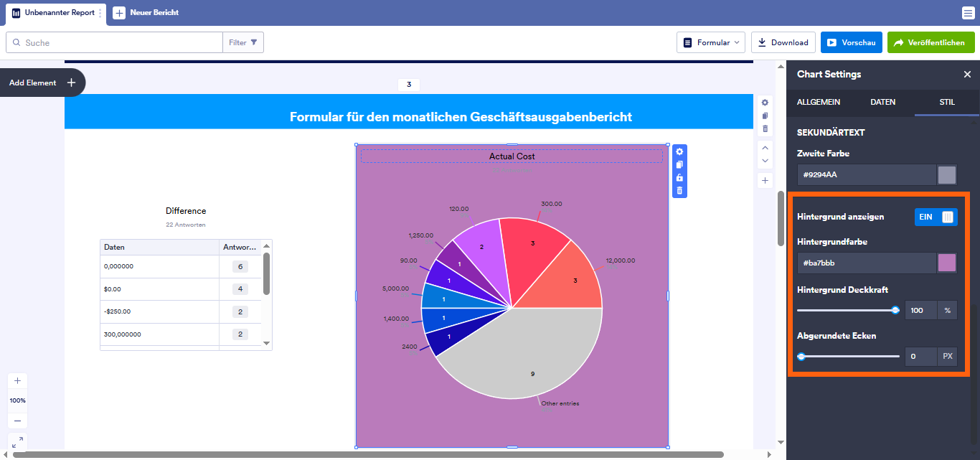This screenshot has height=460, width=980.
Task: Pick a new Hintergrundfarbe color swatch
Action: click(x=946, y=263)
